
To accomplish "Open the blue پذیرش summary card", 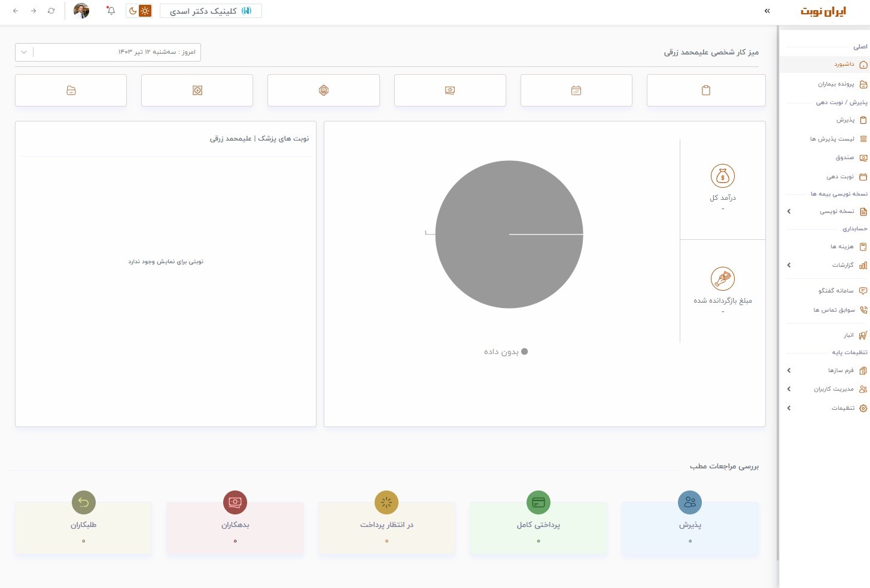I will [x=690, y=529].
